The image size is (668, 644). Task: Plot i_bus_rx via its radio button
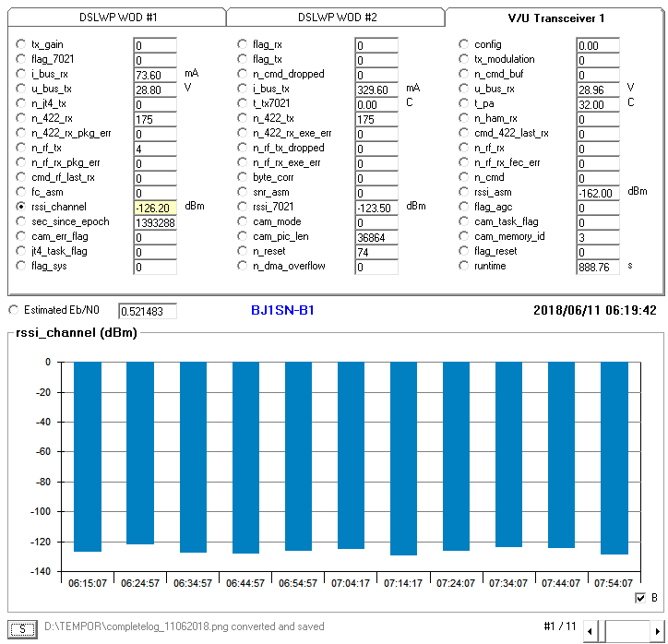click(20, 74)
